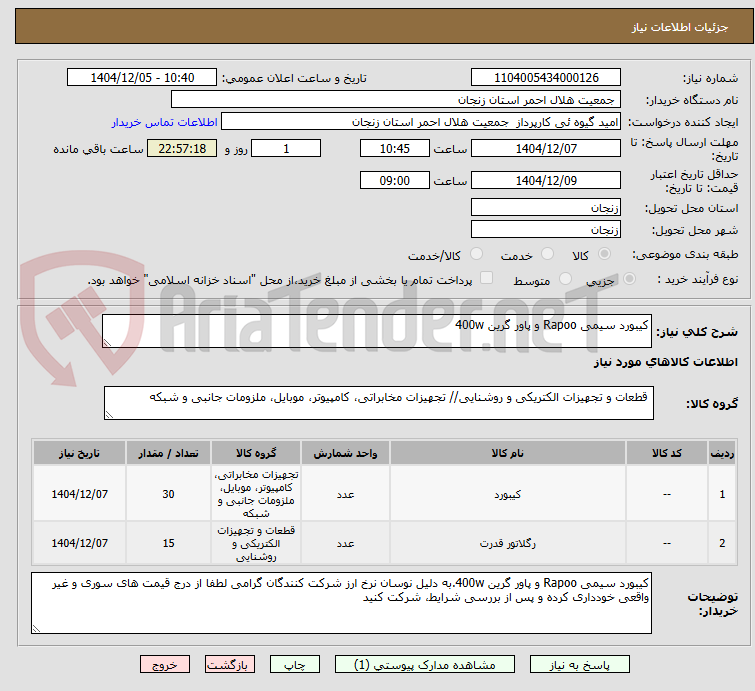Click the response deadline date 1404/12/07 field
755x691 pixels.
click(x=546, y=148)
